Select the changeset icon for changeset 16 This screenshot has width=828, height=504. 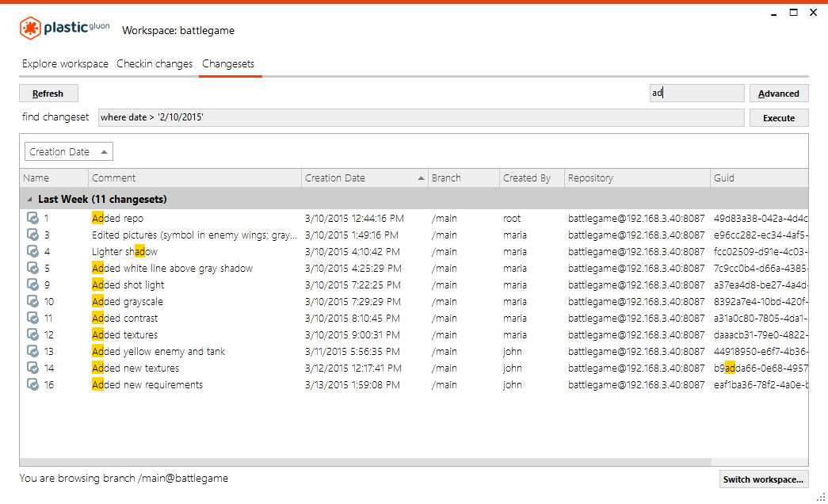[x=32, y=384]
